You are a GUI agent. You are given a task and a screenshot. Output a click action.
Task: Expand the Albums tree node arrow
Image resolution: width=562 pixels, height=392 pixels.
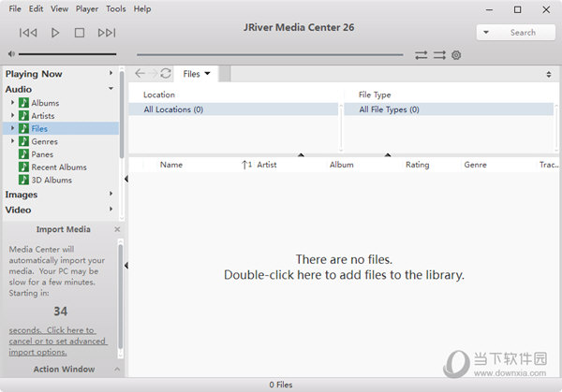[12, 102]
